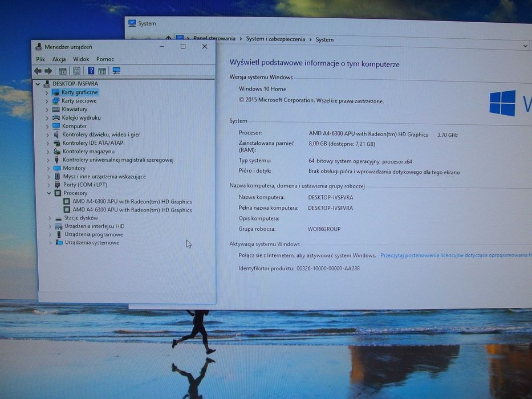Screen dimensions: 532x399
Task: Click the Urządzenia programowe icon
Action: (59, 234)
